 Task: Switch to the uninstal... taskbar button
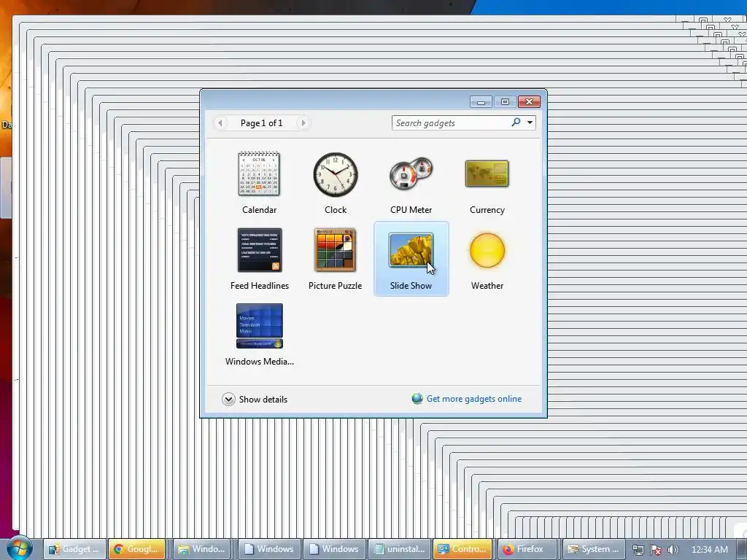(399, 549)
